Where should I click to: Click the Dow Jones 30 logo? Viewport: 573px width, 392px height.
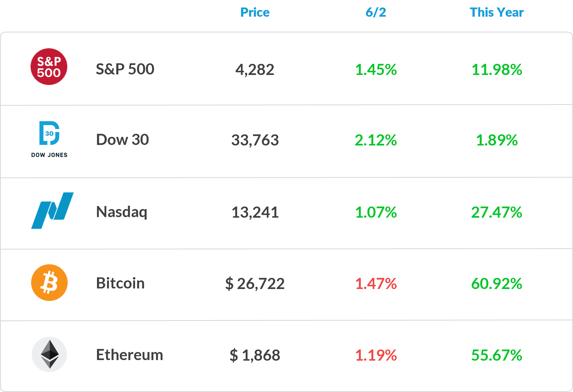49,139
